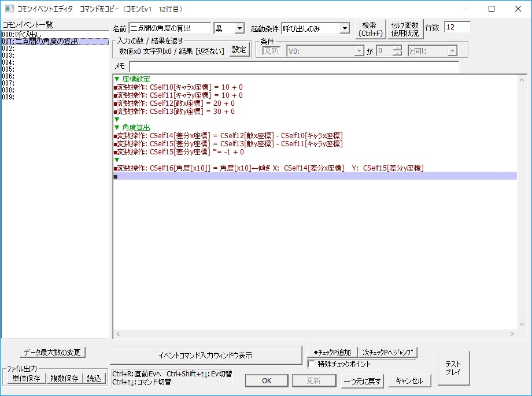This screenshot has width=532, height=396.
Task: Select the CSelf16[角度[x10]] angle calculation line
Action: coord(315,168)
